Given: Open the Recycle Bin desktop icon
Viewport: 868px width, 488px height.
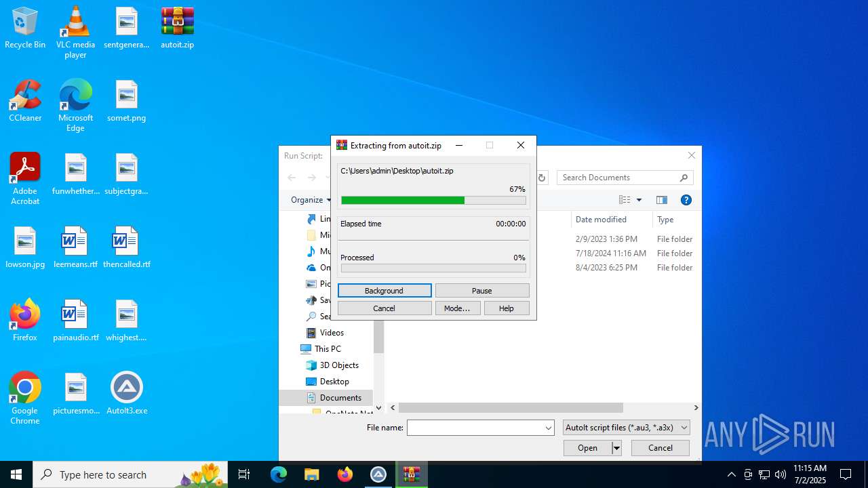Looking at the screenshot, I should click(25, 28).
